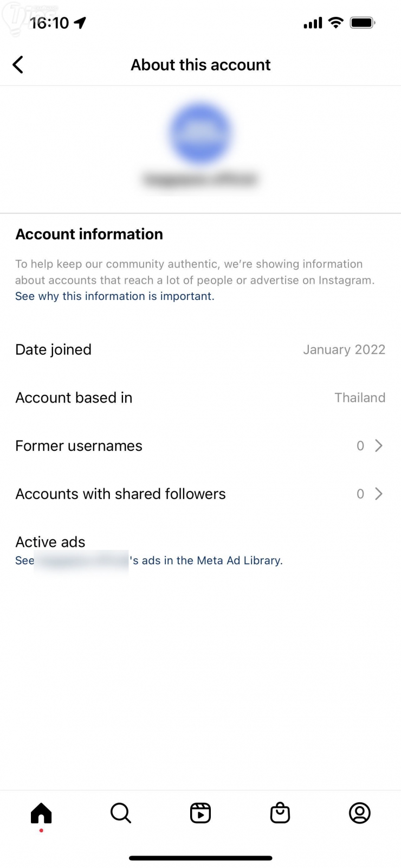The height and width of the screenshot is (868, 401).
Task: Open the Home feed tab
Action: coord(41,813)
